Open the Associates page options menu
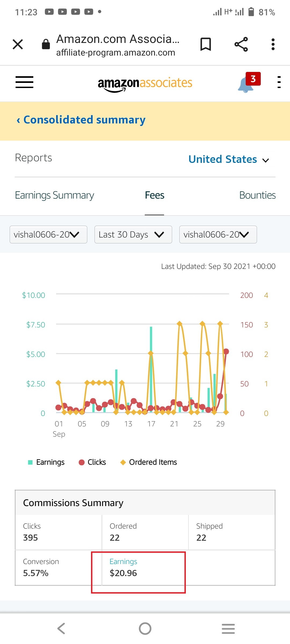Image resolution: width=290 pixels, height=644 pixels. pyautogui.click(x=279, y=82)
